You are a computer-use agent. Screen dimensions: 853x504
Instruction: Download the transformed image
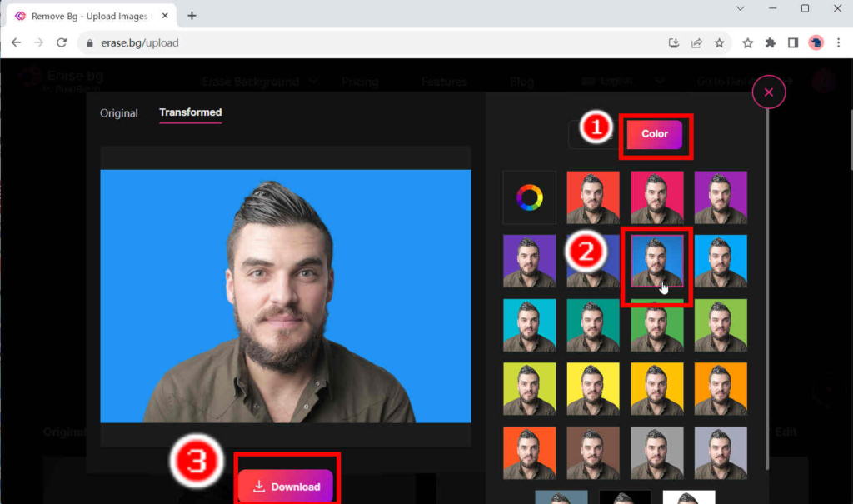pos(287,487)
